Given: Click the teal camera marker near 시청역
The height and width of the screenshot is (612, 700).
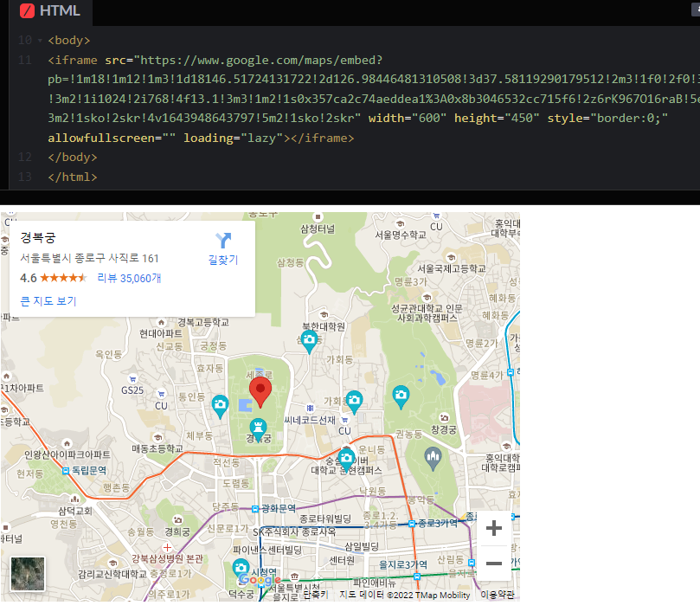Looking at the screenshot, I should coord(241,570).
